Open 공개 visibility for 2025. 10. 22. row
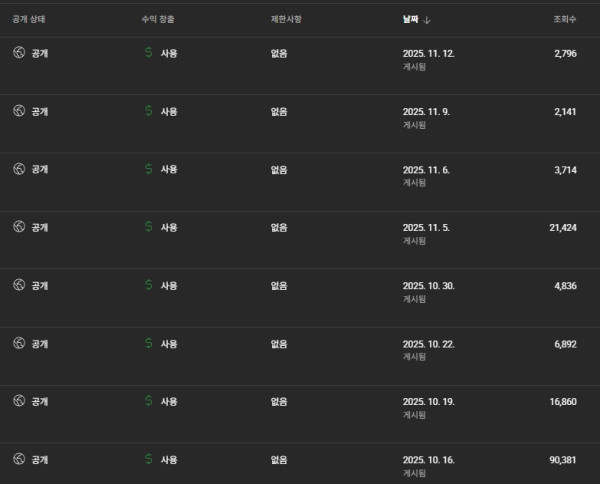This screenshot has width=600, height=484. pyautogui.click(x=40, y=343)
